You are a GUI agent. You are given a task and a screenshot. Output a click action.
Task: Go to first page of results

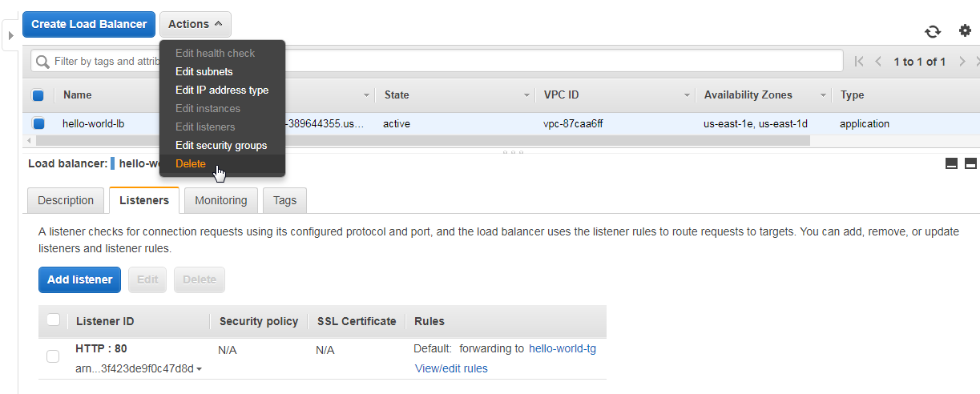tap(859, 62)
